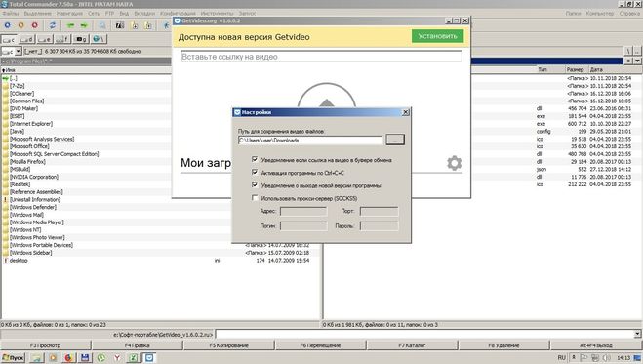Viewport: 643px width, 364px height.
Task: Click the file with up arrow toolbar icon
Action: pos(148,25)
